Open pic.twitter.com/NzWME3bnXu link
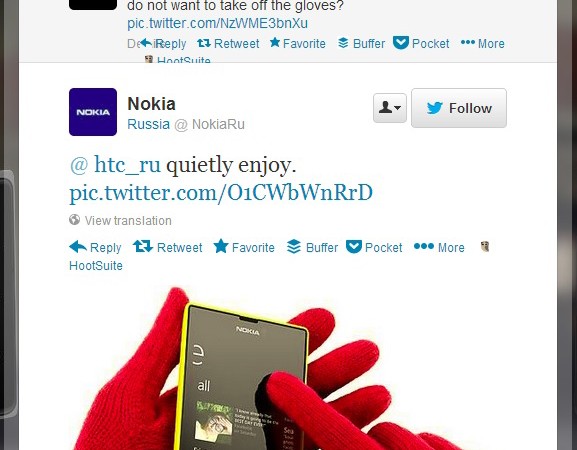The width and height of the screenshot is (577, 450). point(217,23)
